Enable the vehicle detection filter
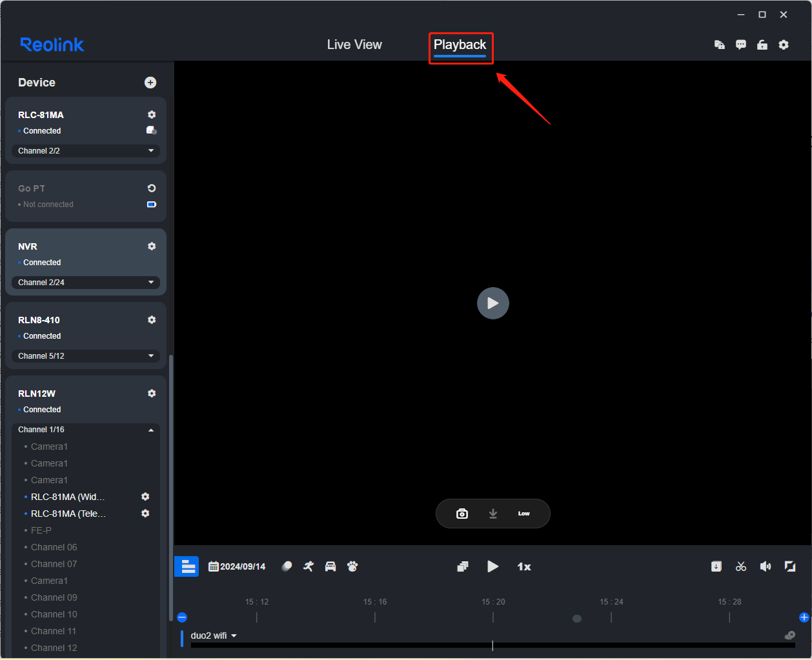 coord(330,566)
